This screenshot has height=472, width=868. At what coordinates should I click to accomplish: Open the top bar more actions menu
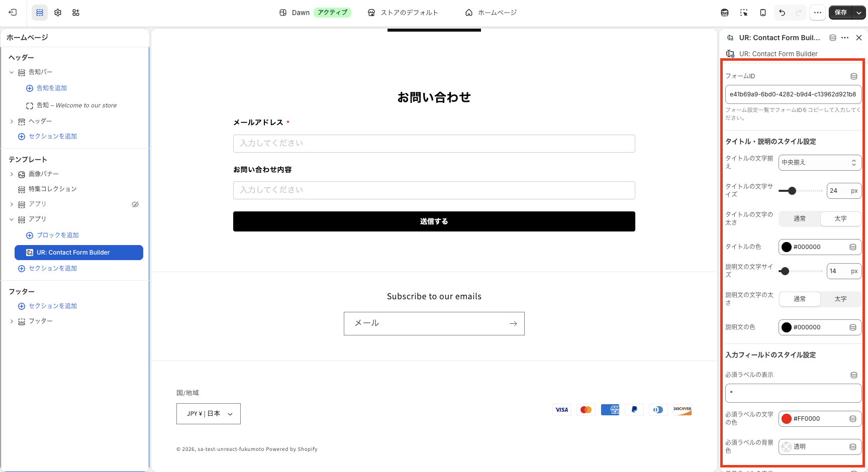coord(818,13)
